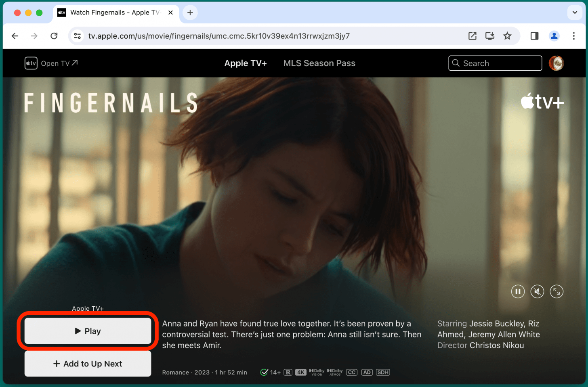Click the tv+ logo on the artwork

tap(542, 101)
